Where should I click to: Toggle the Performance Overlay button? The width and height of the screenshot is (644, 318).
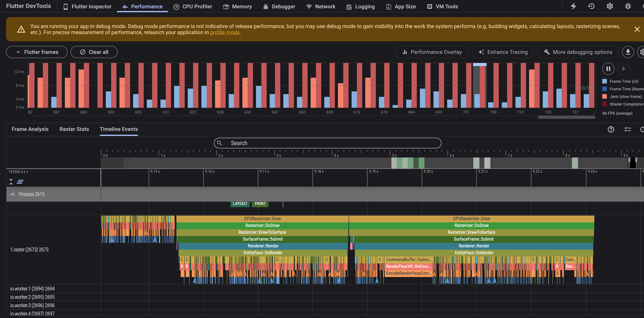432,52
